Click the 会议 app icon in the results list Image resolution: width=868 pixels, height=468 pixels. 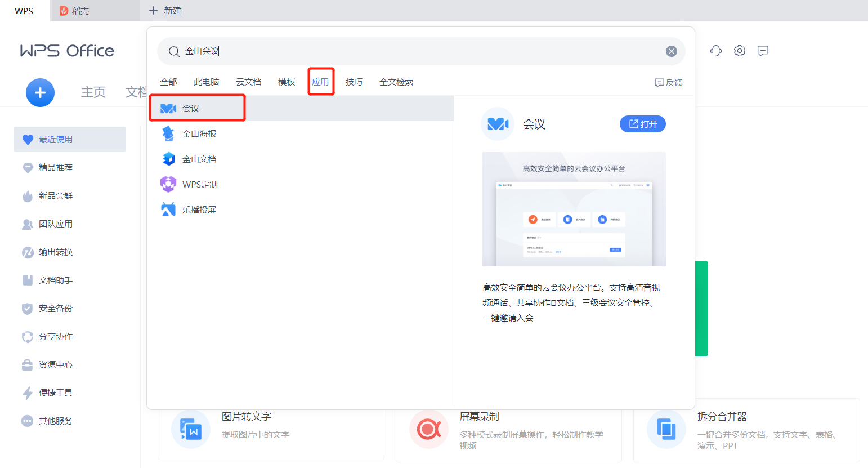pos(168,108)
